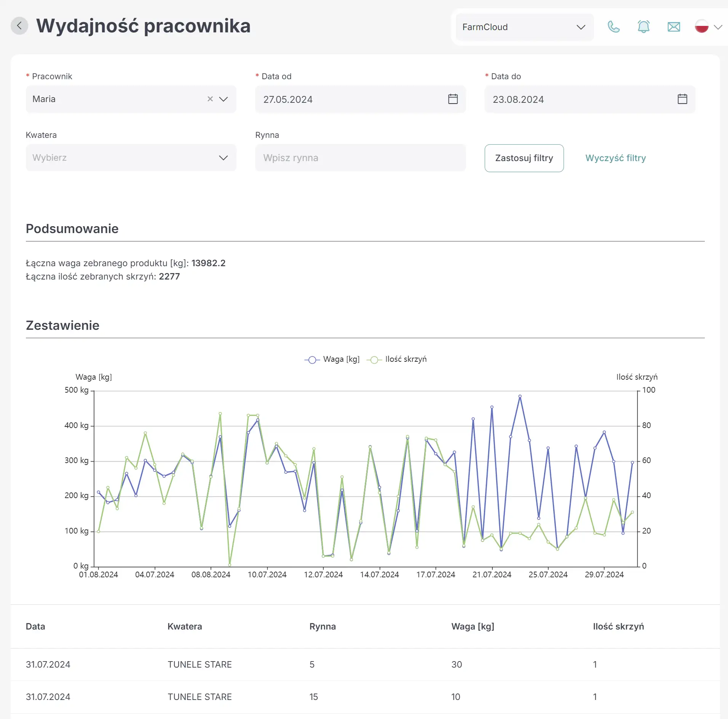
Task: Expand language selector chevron
Action: coord(718,27)
